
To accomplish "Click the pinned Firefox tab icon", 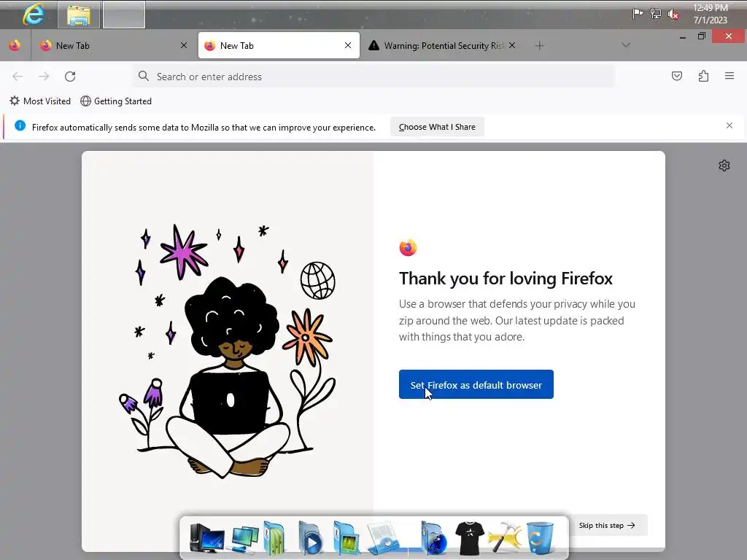I will tap(15, 45).
